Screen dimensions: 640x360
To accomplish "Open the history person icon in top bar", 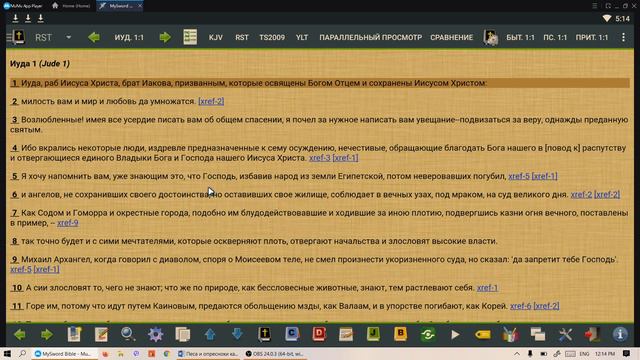I will pyautogui.click(x=490, y=37).
